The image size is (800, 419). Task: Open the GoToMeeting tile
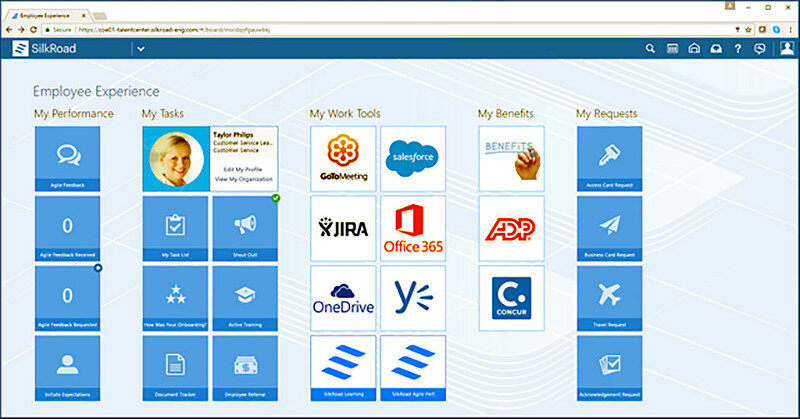pos(343,158)
